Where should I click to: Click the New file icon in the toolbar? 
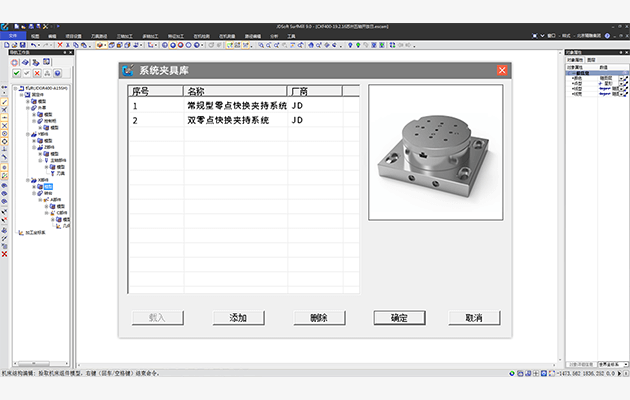7,45
